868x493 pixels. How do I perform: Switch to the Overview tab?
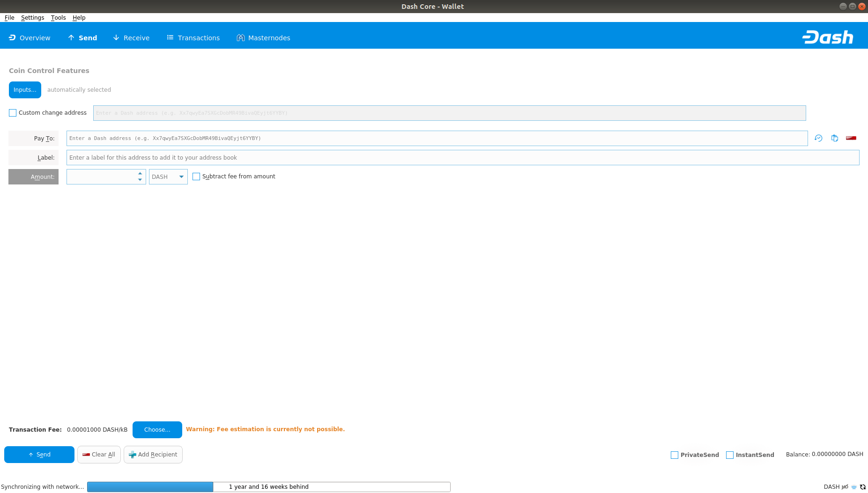pos(30,38)
